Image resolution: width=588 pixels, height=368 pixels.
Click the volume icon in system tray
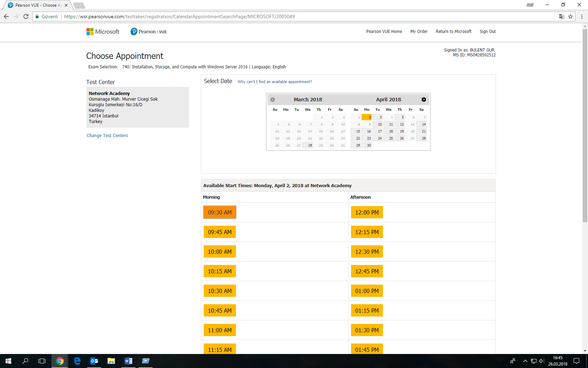[542, 361]
